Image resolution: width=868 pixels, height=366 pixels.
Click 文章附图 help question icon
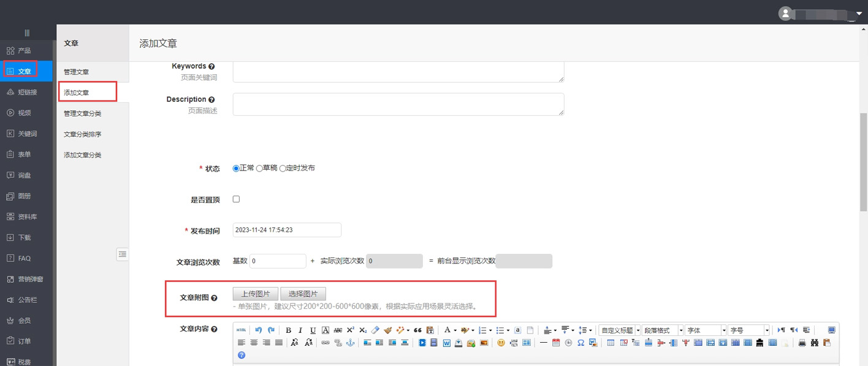pyautogui.click(x=214, y=298)
